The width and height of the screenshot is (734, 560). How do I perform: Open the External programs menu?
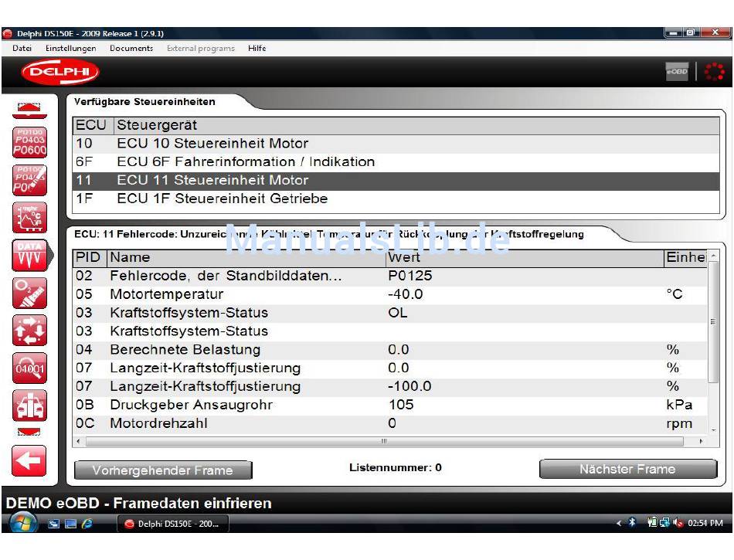tap(201, 48)
